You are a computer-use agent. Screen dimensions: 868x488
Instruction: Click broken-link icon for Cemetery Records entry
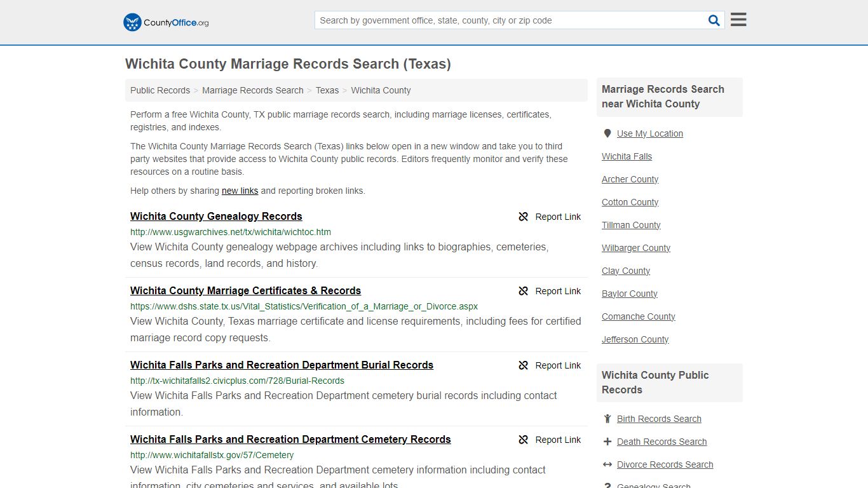coord(524,440)
